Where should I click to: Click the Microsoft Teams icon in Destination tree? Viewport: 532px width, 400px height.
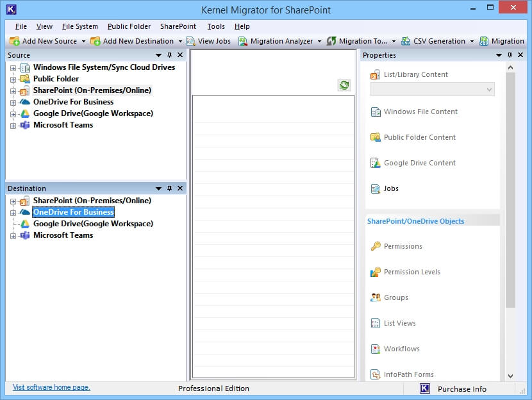click(25, 235)
